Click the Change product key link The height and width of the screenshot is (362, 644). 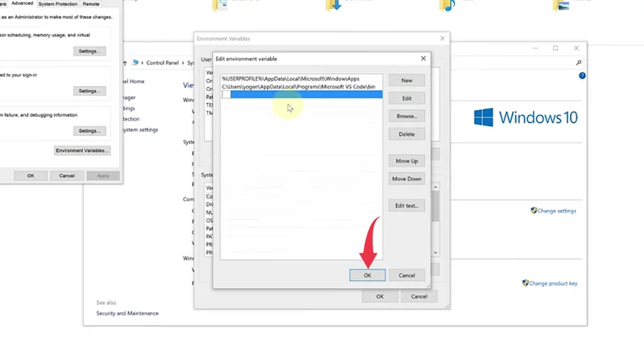(x=553, y=283)
